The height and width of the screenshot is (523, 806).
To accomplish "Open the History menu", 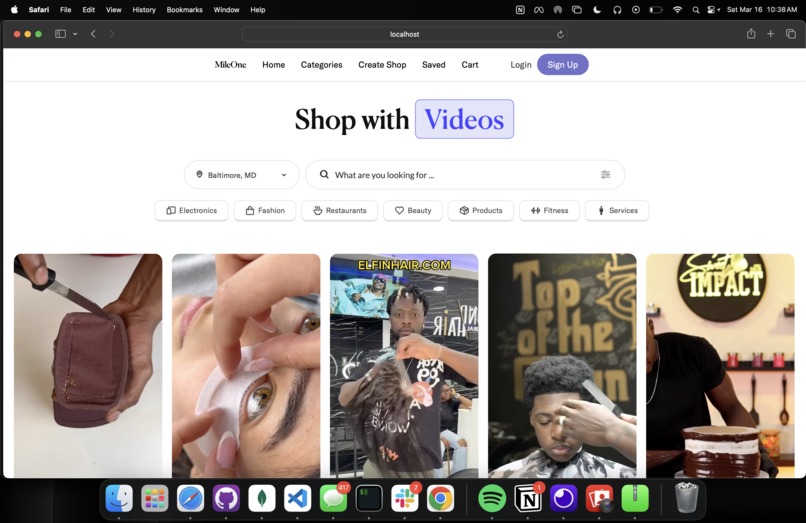I will [x=144, y=10].
